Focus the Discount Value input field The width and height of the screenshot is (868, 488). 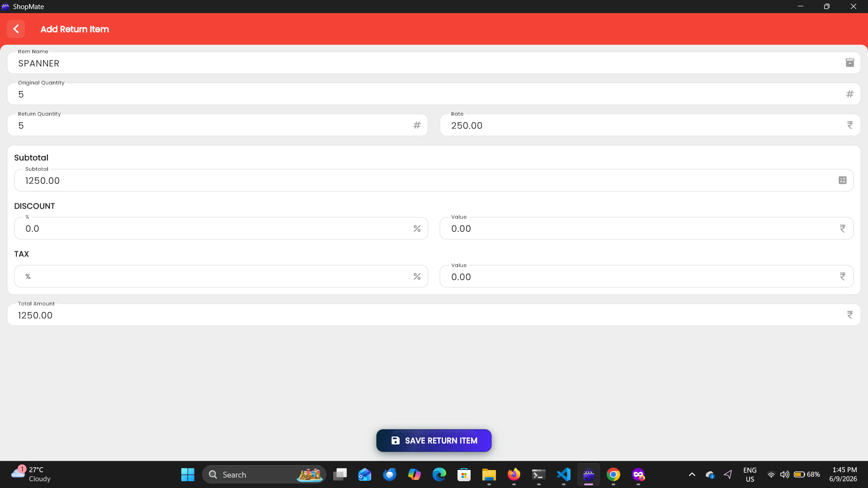646,229
